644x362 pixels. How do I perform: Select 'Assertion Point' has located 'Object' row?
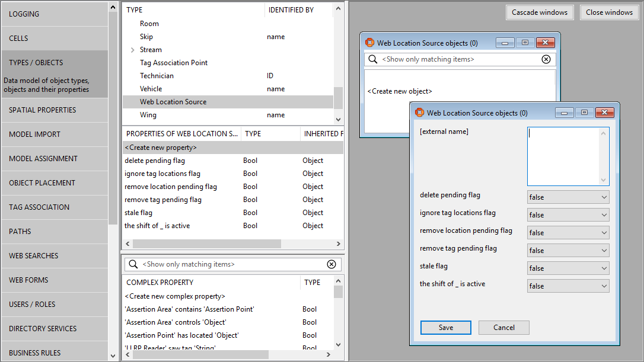tap(228, 335)
